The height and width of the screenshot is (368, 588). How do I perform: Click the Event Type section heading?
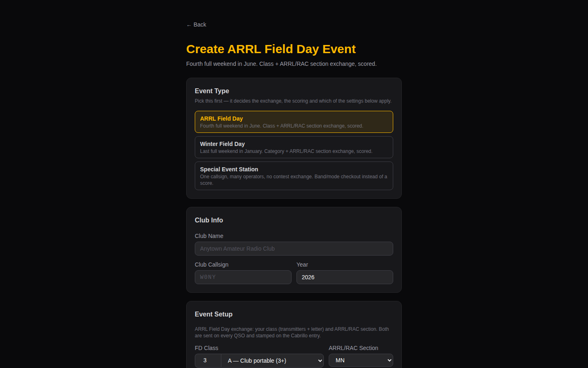click(x=212, y=91)
